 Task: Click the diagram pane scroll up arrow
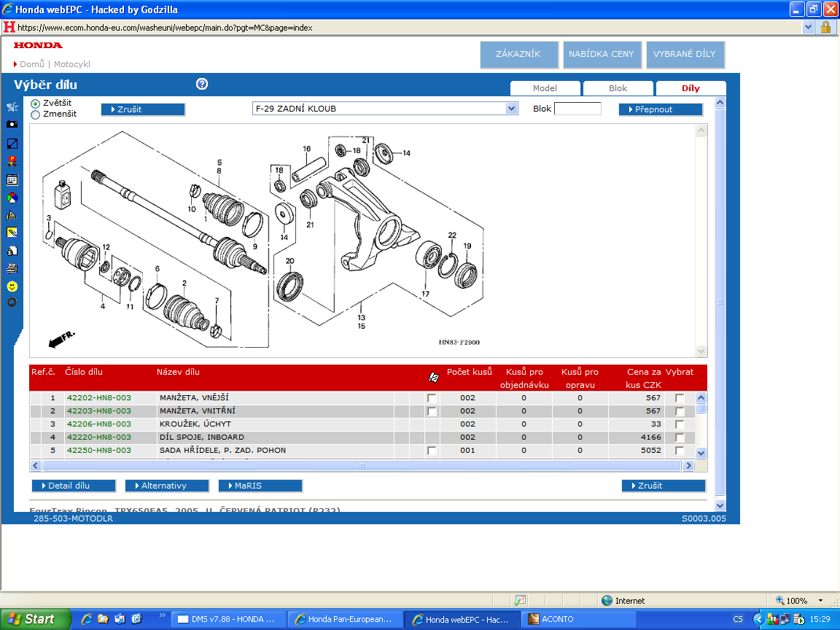tap(701, 131)
